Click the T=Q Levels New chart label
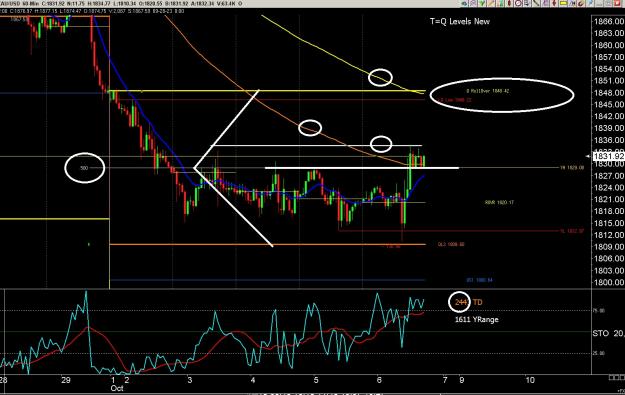This screenshot has width=625, height=395. pos(460,22)
